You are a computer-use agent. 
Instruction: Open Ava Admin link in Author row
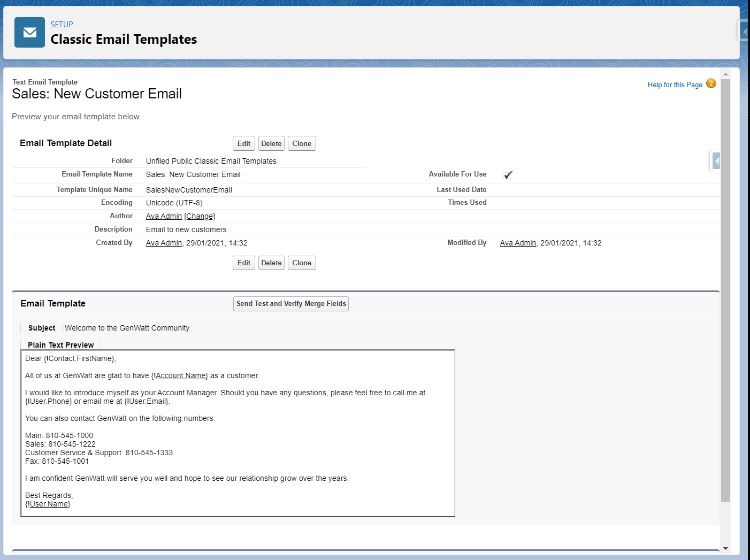[x=164, y=216]
